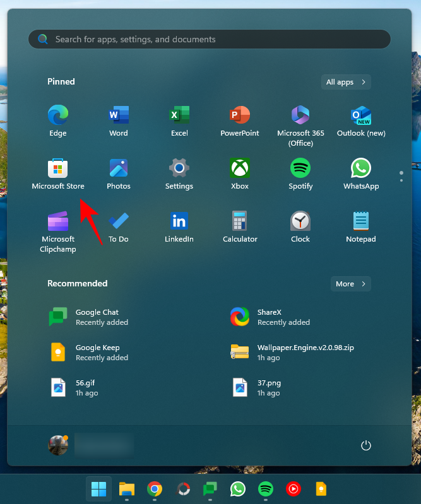Open recommended ShareX item
421x504 pixels.
[270, 317]
